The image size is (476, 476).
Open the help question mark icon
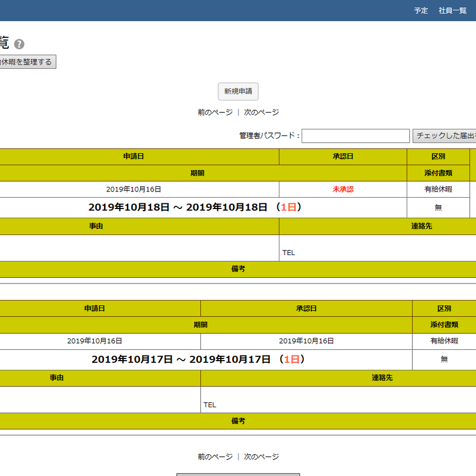click(x=19, y=44)
